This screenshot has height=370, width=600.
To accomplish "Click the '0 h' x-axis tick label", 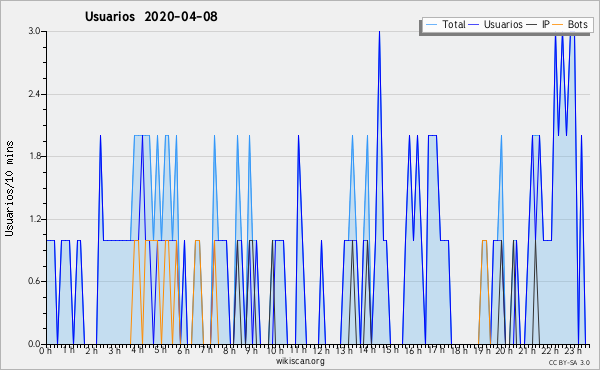I will point(45,350).
